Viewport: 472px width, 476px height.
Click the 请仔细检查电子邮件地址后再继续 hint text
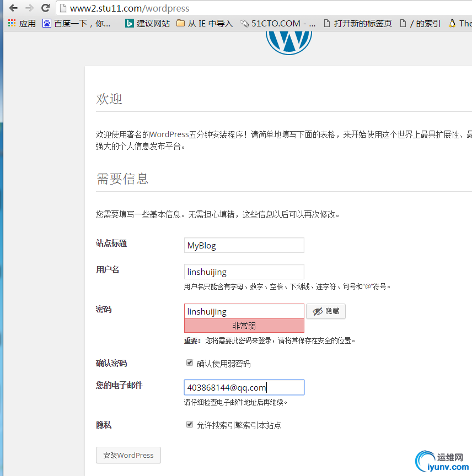click(x=235, y=402)
